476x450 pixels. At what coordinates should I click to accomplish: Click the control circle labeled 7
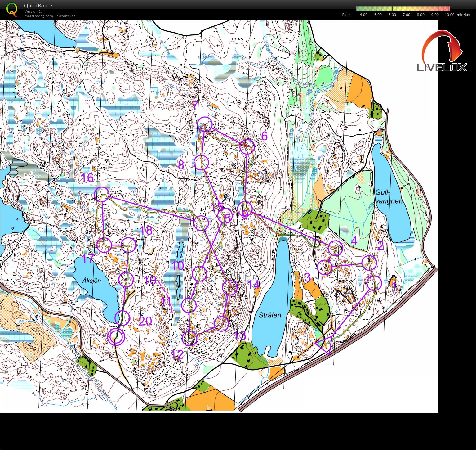pos(205,124)
